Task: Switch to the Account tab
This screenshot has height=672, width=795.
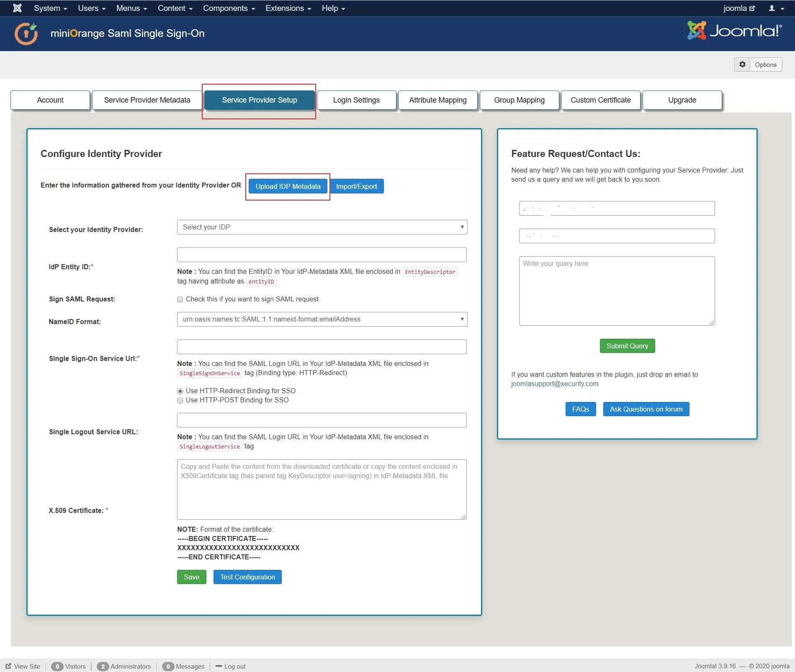Action: 50,100
